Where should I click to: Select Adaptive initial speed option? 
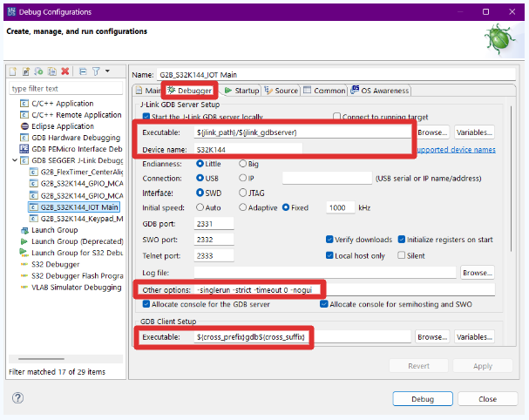(x=242, y=207)
